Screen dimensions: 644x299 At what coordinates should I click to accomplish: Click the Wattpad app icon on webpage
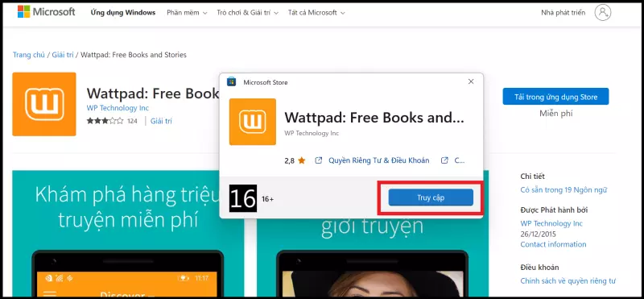click(44, 104)
